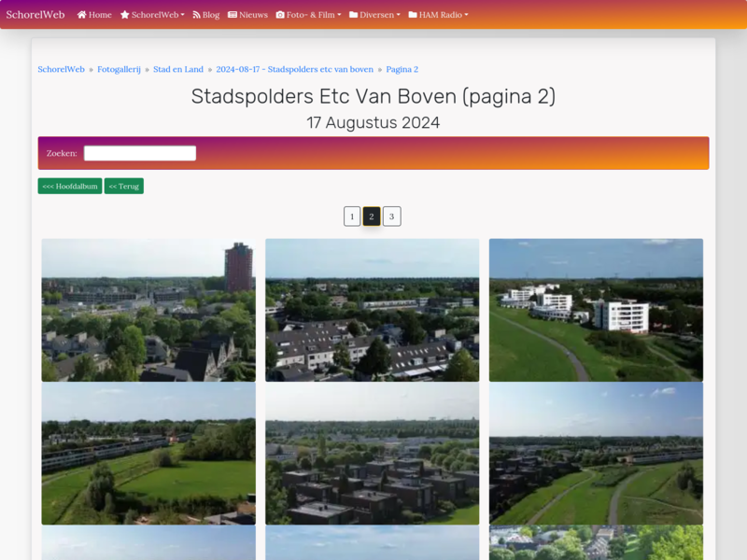
Task: Select the active page 2 button
Action: [x=372, y=217]
